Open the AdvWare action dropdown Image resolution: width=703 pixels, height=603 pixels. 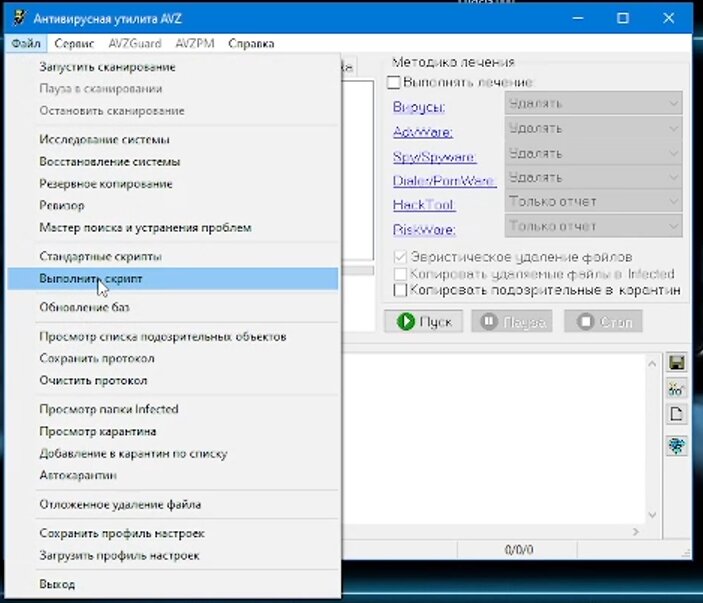click(594, 129)
